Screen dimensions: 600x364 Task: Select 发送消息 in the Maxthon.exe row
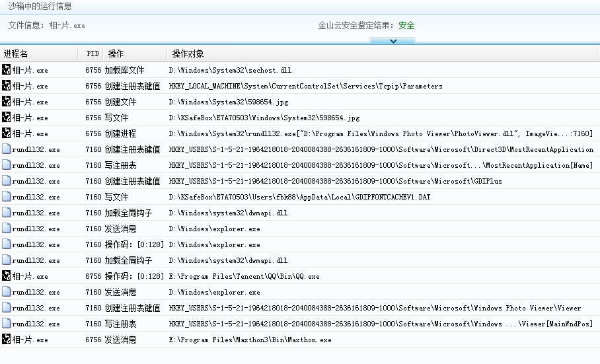click(120, 340)
